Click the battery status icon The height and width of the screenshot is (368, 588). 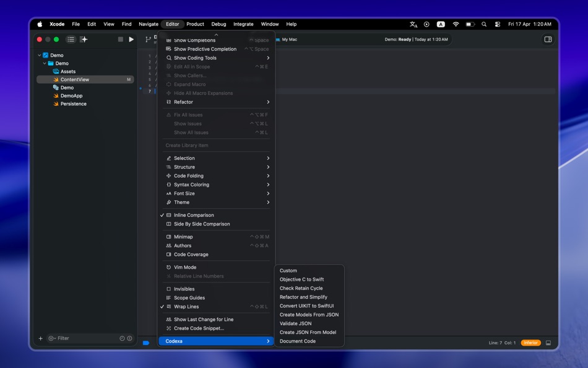(x=470, y=24)
